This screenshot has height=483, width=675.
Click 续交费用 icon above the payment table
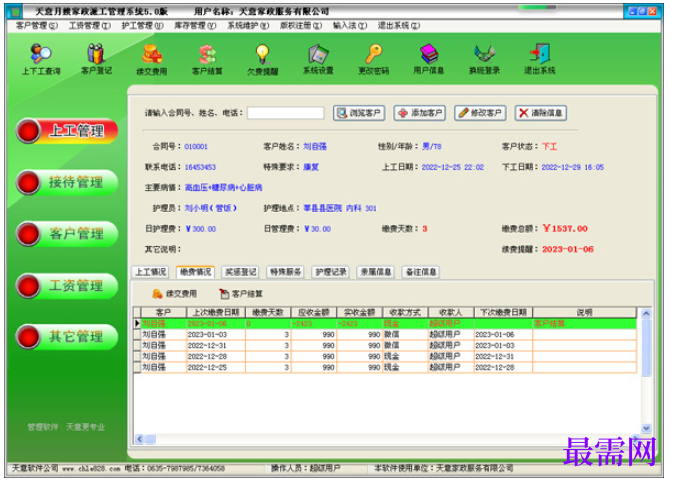174,294
